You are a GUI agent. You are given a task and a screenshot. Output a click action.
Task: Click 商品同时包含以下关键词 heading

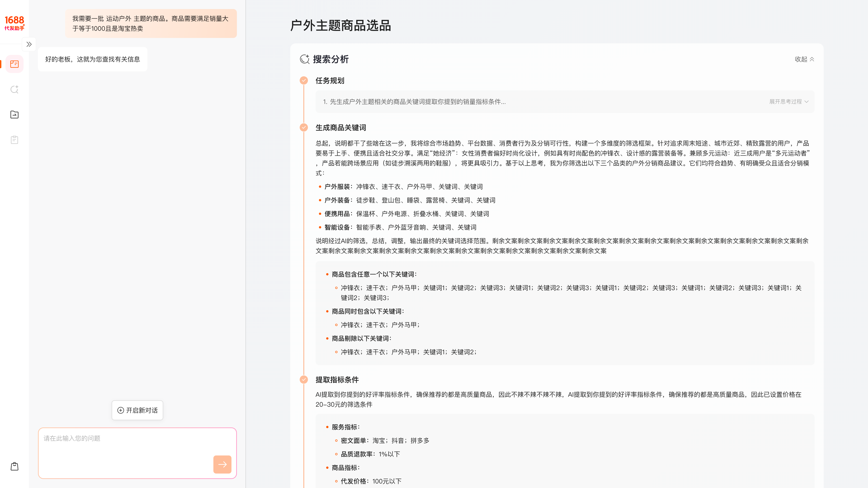point(368,311)
